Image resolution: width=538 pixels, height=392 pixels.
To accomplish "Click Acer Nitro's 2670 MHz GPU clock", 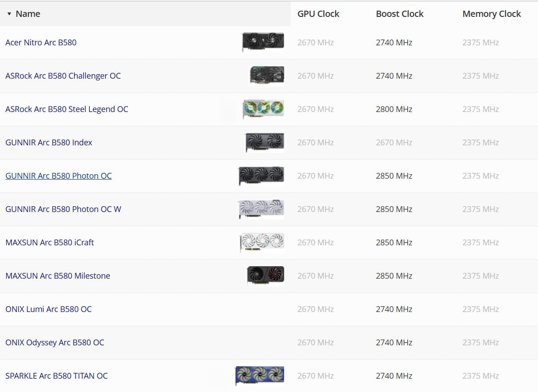I will [316, 43].
